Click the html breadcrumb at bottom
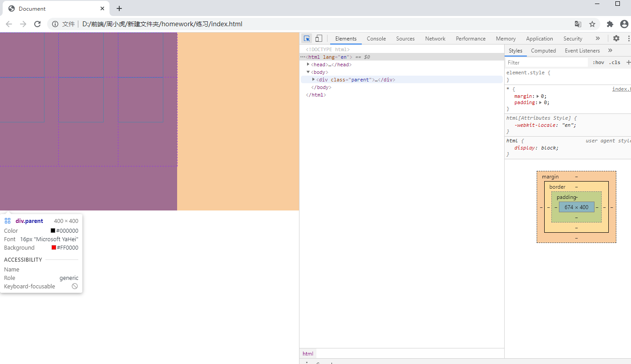631x364 pixels. click(308, 354)
